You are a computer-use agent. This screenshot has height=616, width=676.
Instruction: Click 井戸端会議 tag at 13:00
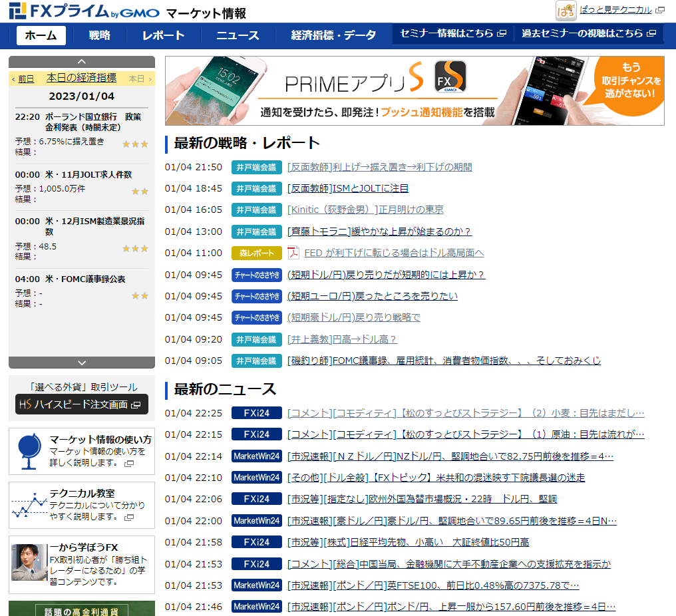point(257,232)
